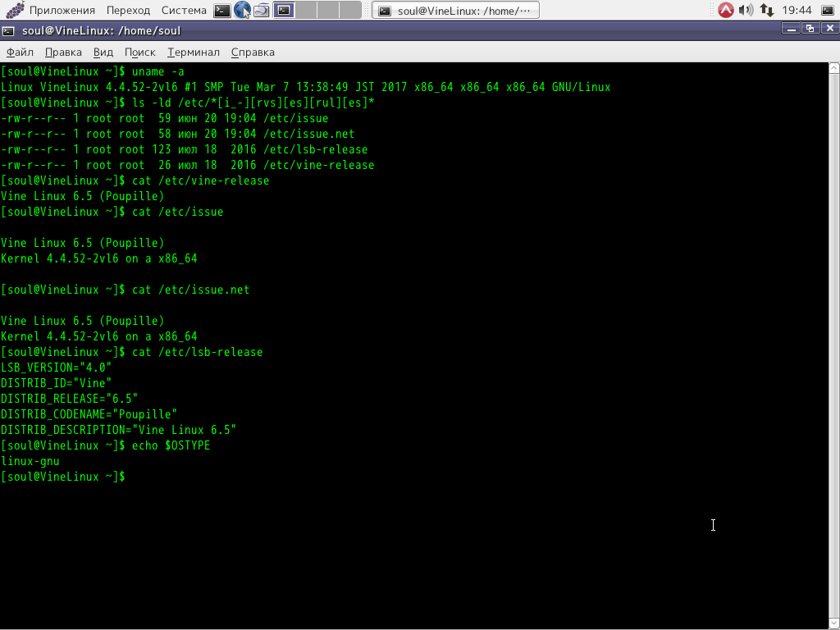Click the 'Linux VineLinux 4.4.52-2vl6' kernel output line
This screenshot has width=840, height=630.
305,87
